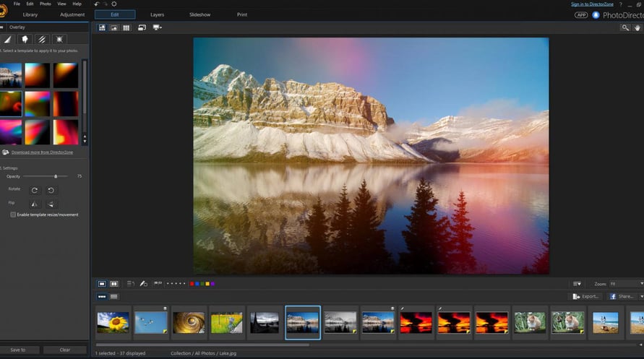Apply the blue color label
This screenshot has height=359, width=644.
pyautogui.click(x=197, y=283)
